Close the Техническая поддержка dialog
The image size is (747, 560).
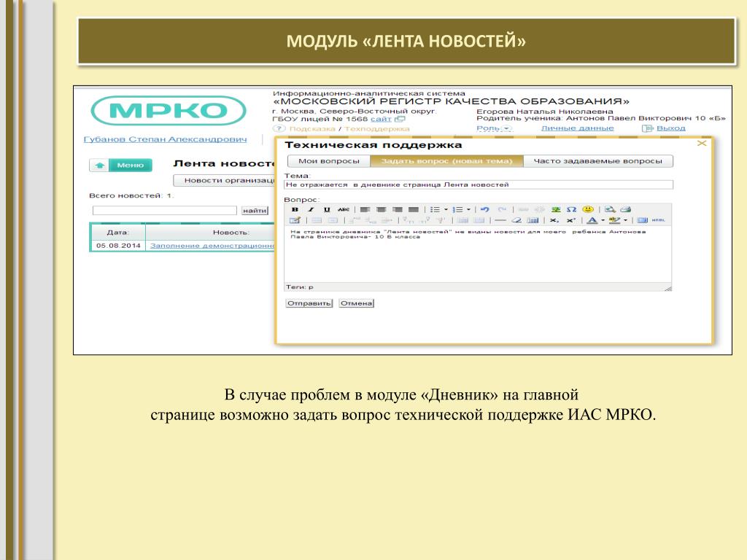(702, 143)
